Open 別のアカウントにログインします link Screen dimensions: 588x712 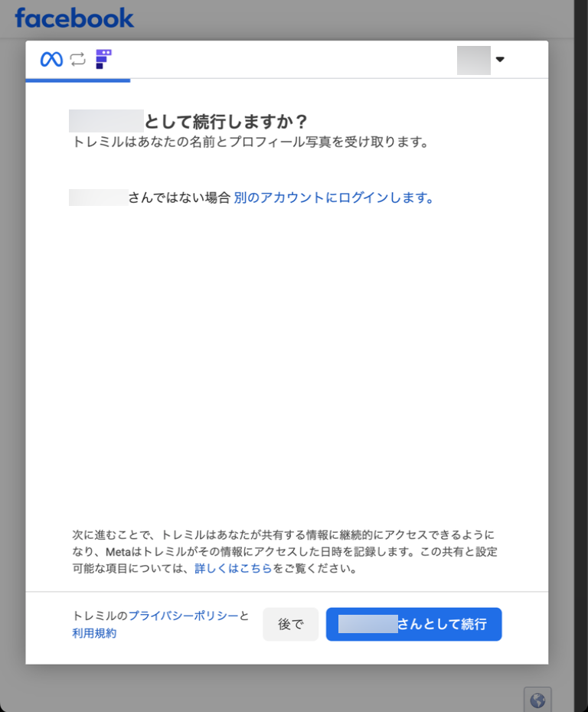point(334,198)
